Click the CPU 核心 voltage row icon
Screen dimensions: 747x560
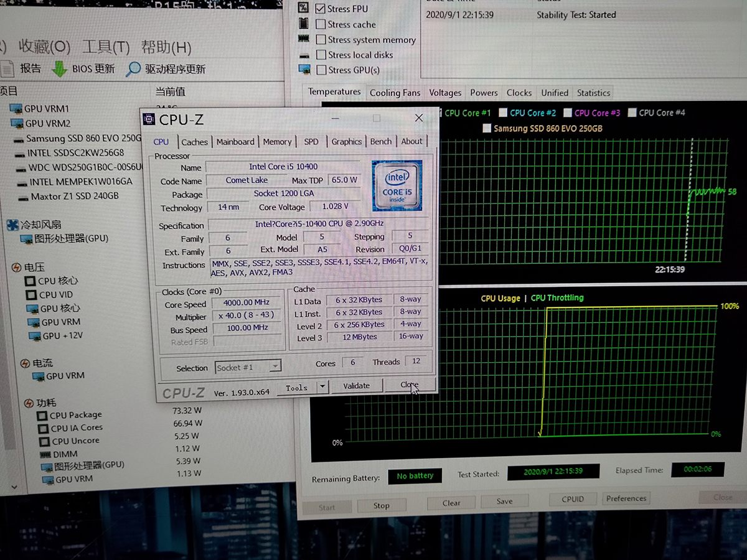tap(31, 281)
